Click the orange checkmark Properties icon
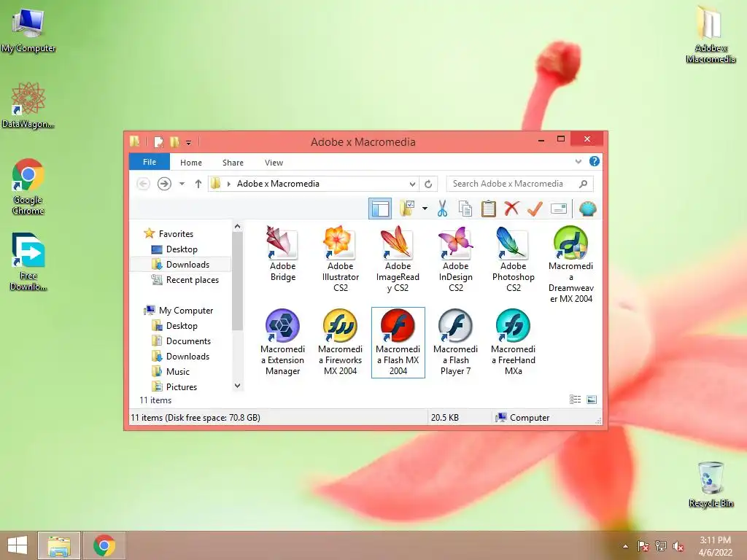This screenshot has height=560, width=747. tap(535, 209)
